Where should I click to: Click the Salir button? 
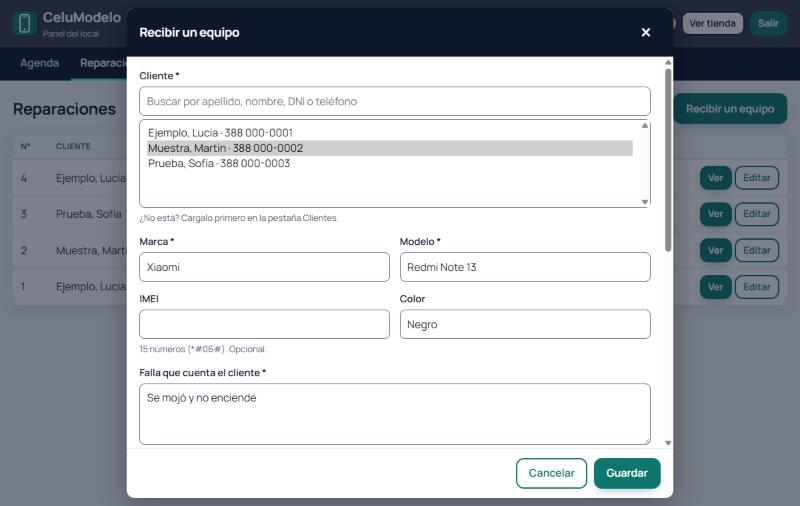(x=768, y=23)
